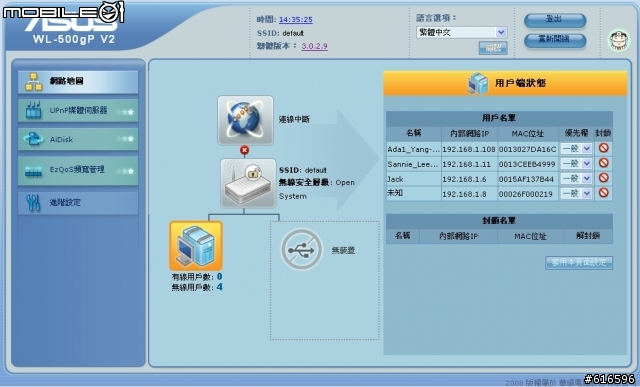Open the advanced settings menu (進階設定)
This screenshot has width=640, height=387.
point(78,202)
